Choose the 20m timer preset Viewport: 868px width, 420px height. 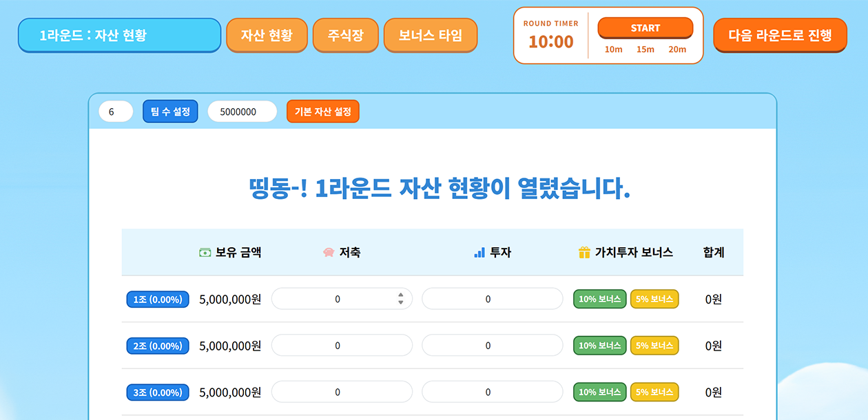coord(677,50)
